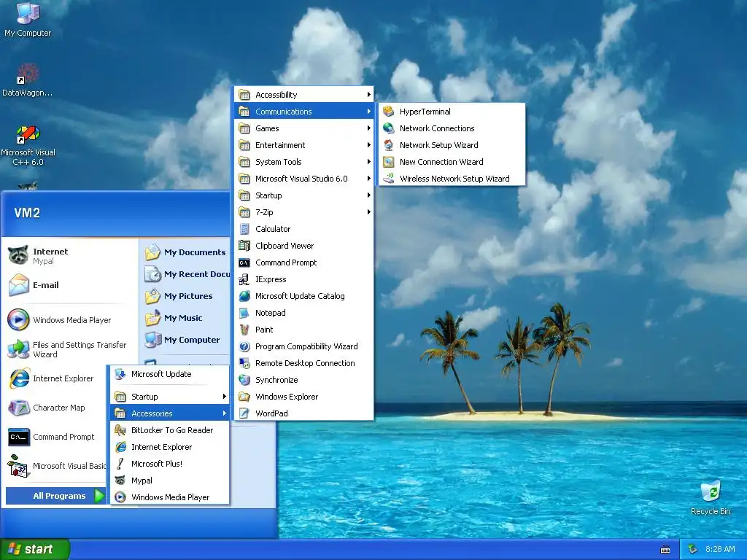The width and height of the screenshot is (747, 560).
Task: Launch Notepad from Accessories
Action: pos(303,313)
